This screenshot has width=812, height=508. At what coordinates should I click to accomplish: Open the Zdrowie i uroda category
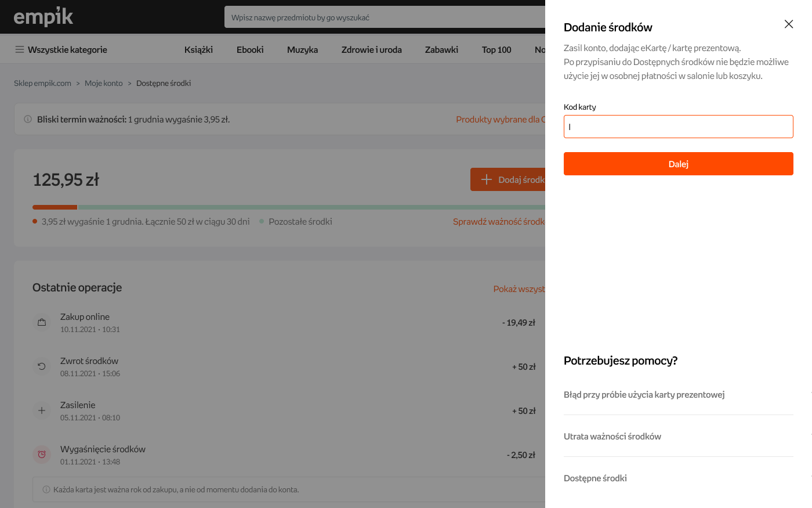(x=371, y=50)
